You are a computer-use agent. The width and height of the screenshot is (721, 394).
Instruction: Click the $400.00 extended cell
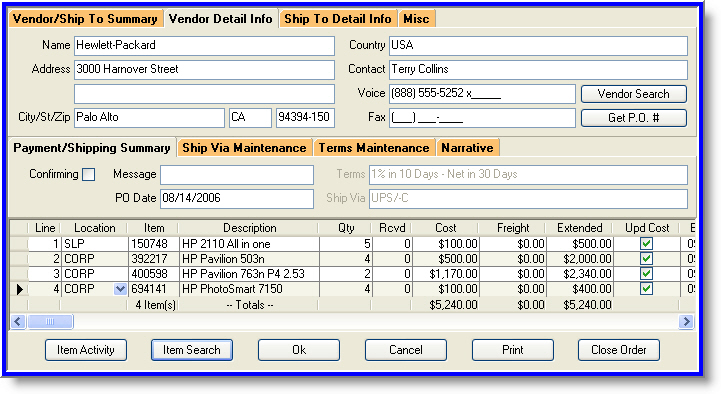579,289
